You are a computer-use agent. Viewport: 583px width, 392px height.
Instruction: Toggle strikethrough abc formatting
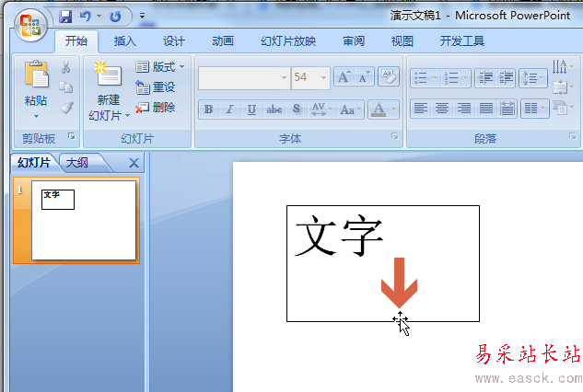(x=274, y=110)
